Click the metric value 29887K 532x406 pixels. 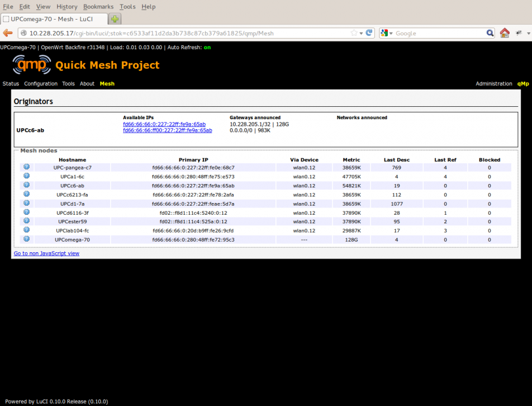[351, 231]
